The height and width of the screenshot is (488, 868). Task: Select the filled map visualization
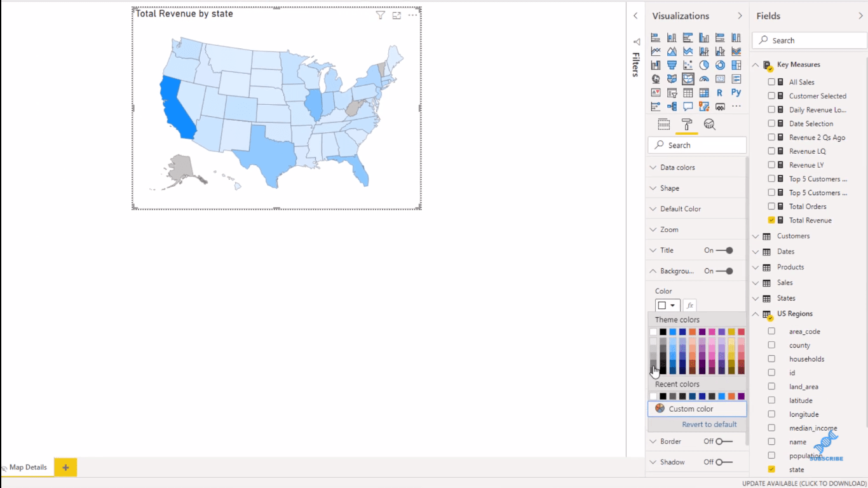(672, 79)
